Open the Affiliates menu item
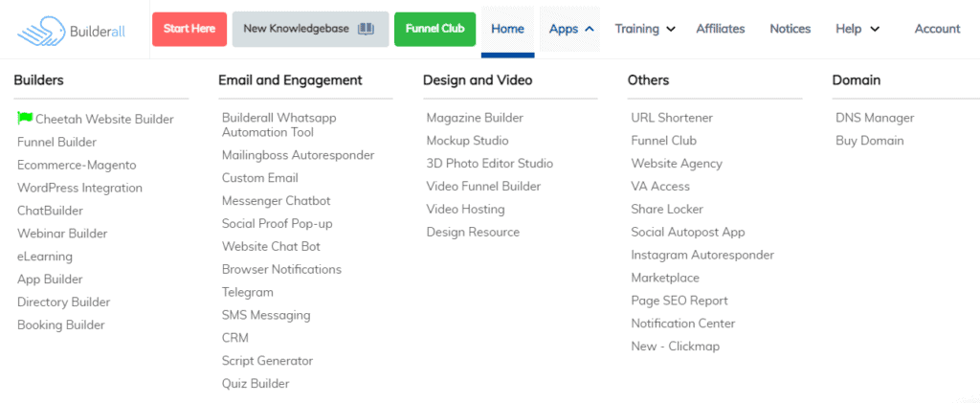This screenshot has width=980, height=403. point(721,29)
